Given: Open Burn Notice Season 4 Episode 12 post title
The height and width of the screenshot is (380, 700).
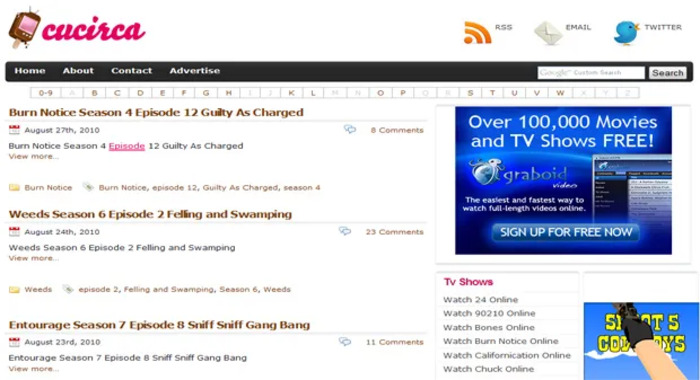Looking at the screenshot, I should click(x=156, y=113).
